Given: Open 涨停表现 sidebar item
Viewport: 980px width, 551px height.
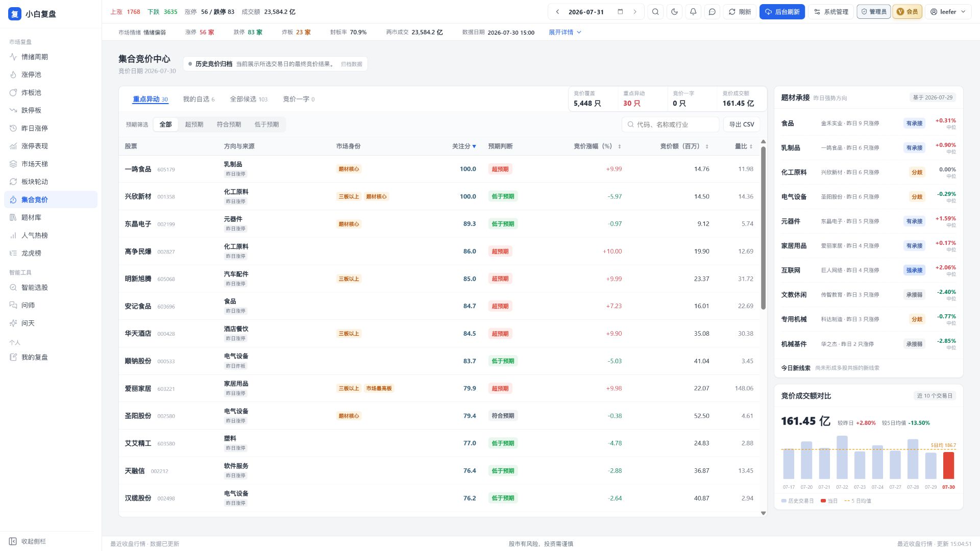Looking at the screenshot, I should (x=51, y=146).
